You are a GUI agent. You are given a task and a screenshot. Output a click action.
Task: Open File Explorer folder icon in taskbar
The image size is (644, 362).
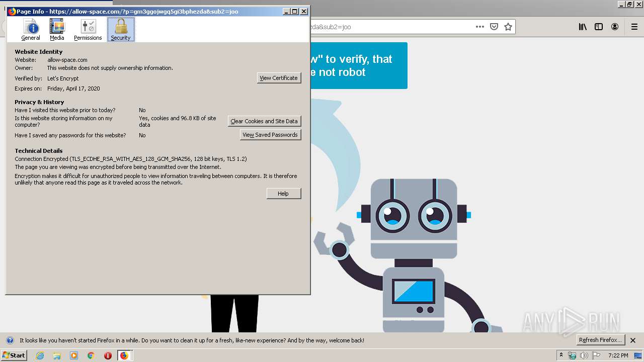57,355
